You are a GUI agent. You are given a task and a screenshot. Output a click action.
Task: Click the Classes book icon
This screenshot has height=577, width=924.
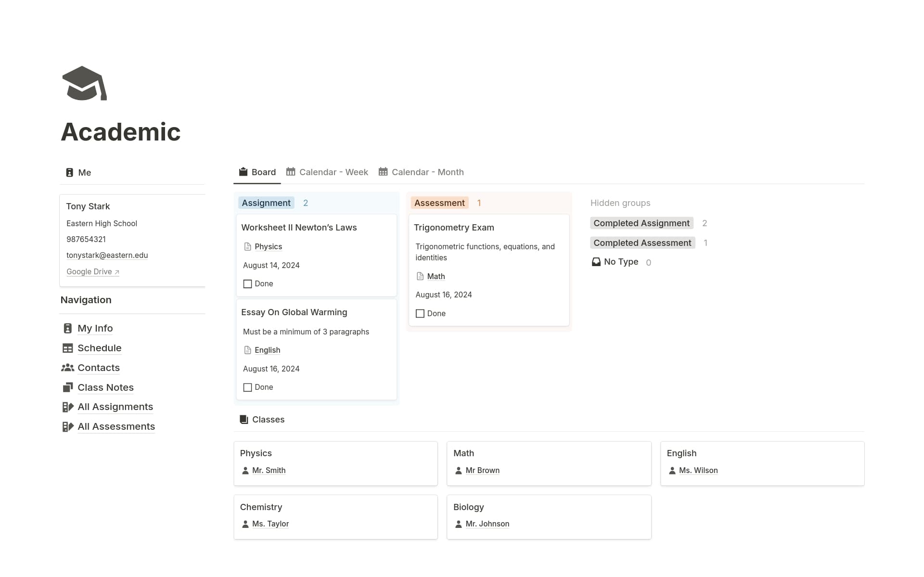pos(244,420)
